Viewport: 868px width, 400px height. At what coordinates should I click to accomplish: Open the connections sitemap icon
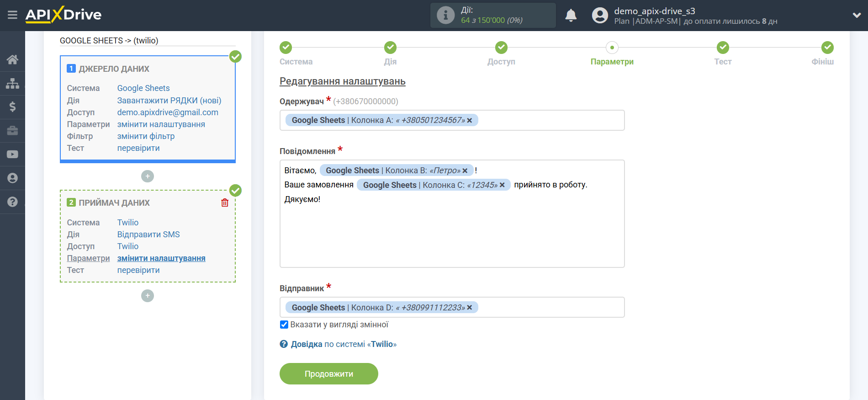[x=12, y=83]
